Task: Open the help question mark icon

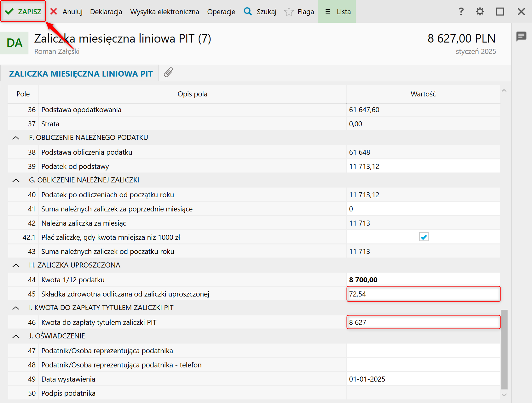Action: click(x=461, y=12)
